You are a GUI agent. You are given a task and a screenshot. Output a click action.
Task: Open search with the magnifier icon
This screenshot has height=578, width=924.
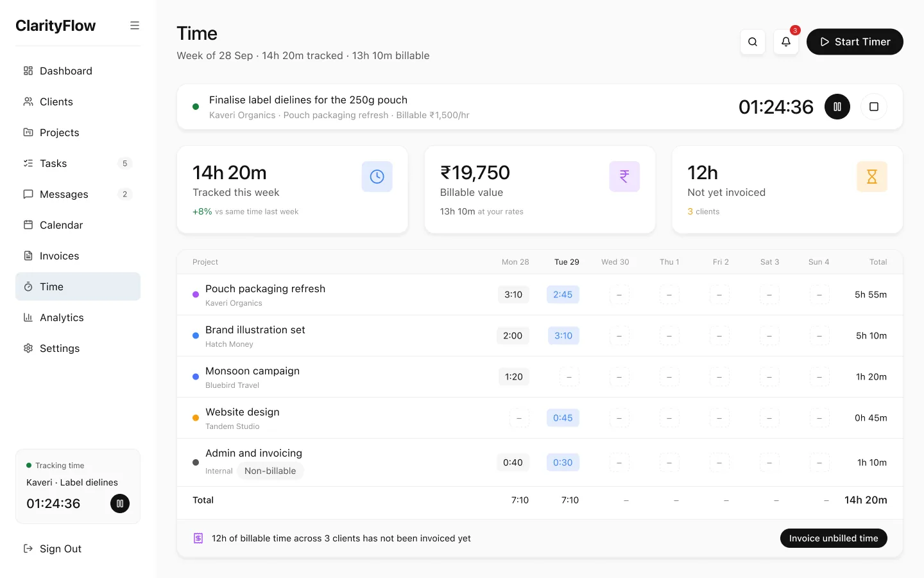(x=753, y=42)
